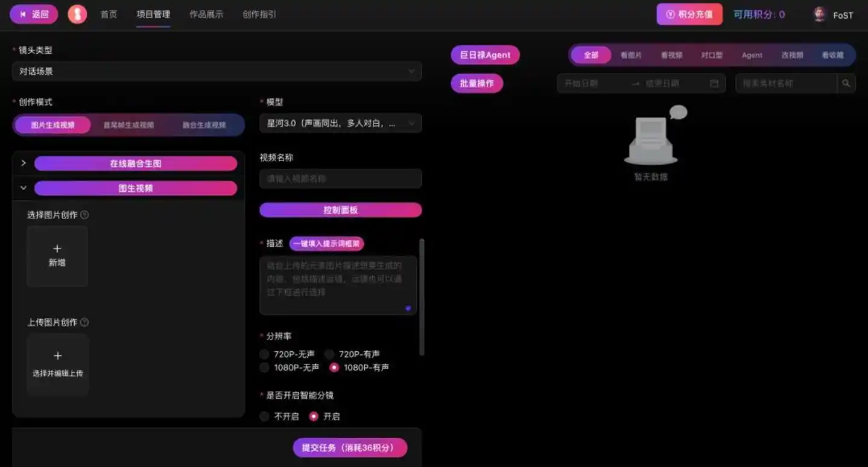Open the 镜头类型 dropdown showing 对话场景

[x=217, y=71]
